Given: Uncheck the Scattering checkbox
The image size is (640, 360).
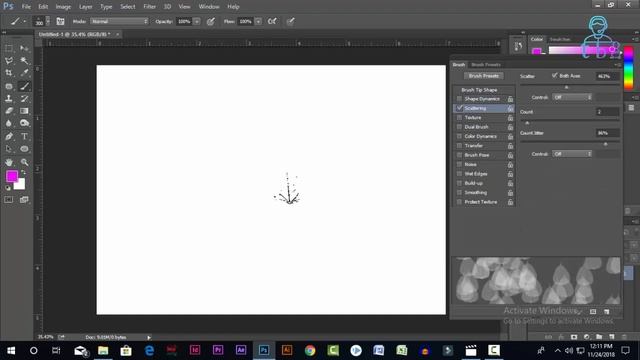Looking at the screenshot, I should pos(459,108).
